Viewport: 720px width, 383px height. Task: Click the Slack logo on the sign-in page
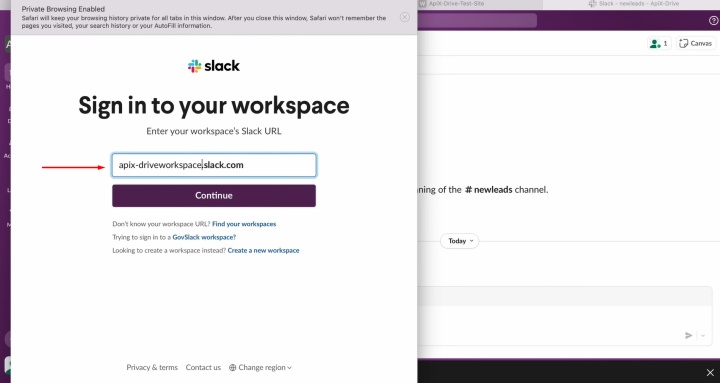pyautogui.click(x=214, y=66)
